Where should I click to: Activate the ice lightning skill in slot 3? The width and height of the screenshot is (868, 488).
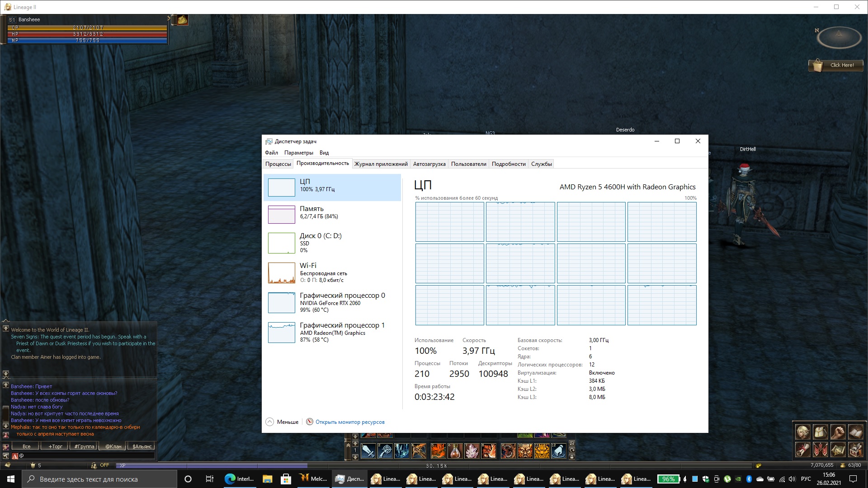coord(402,450)
